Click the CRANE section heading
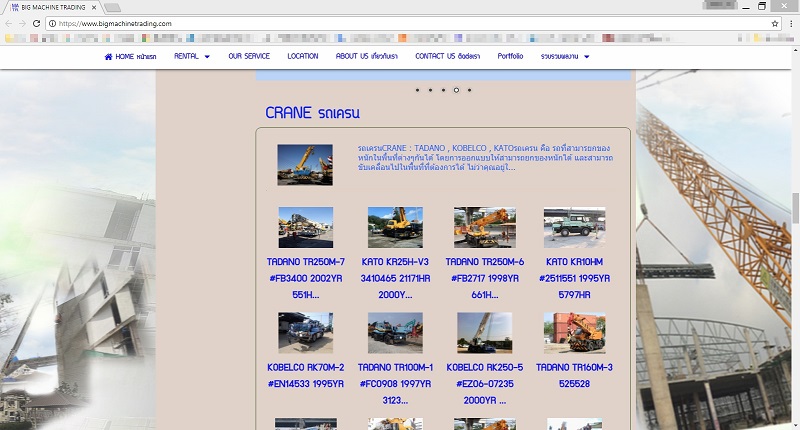Viewport: 800px width, 430px height. coord(312,113)
